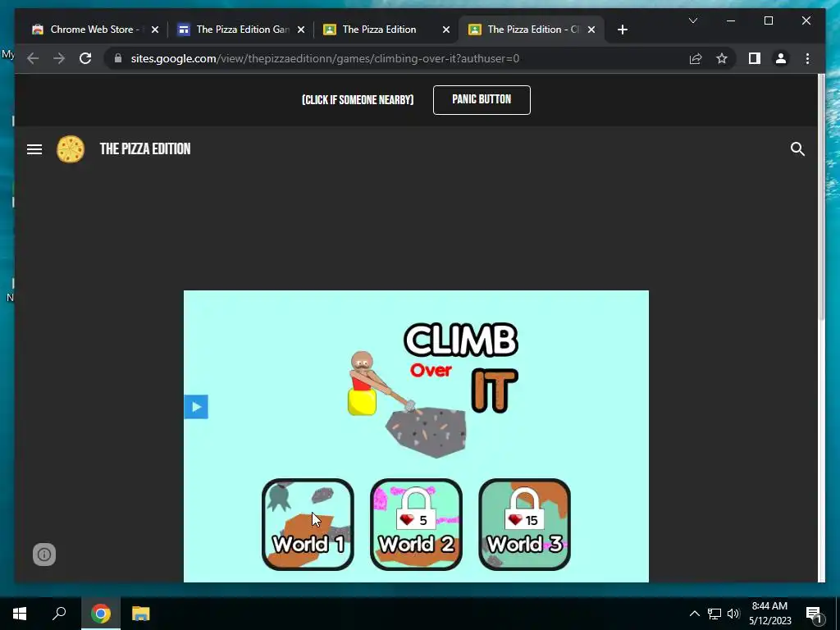Close the third tab, The Pizza Edition
Image resolution: width=840 pixels, height=630 pixels.
pos(445,30)
